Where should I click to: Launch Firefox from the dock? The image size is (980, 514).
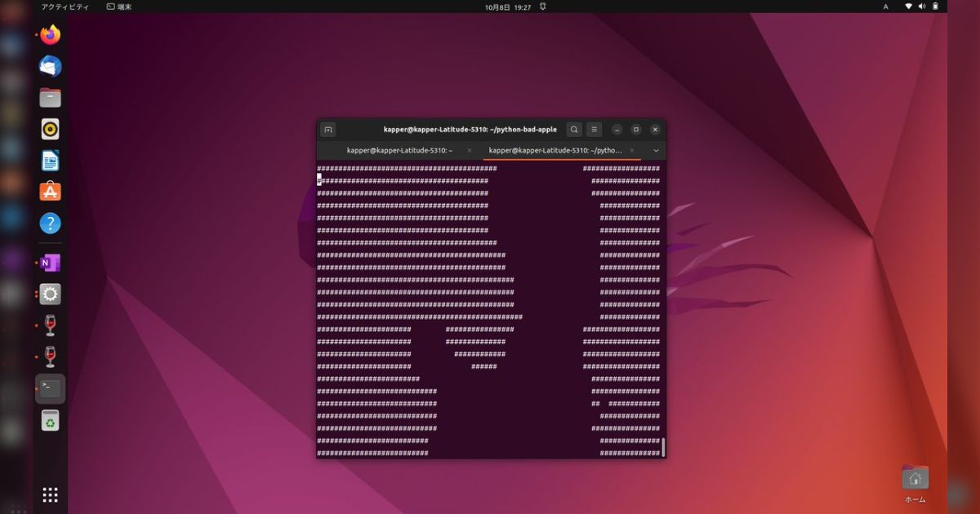(49, 35)
